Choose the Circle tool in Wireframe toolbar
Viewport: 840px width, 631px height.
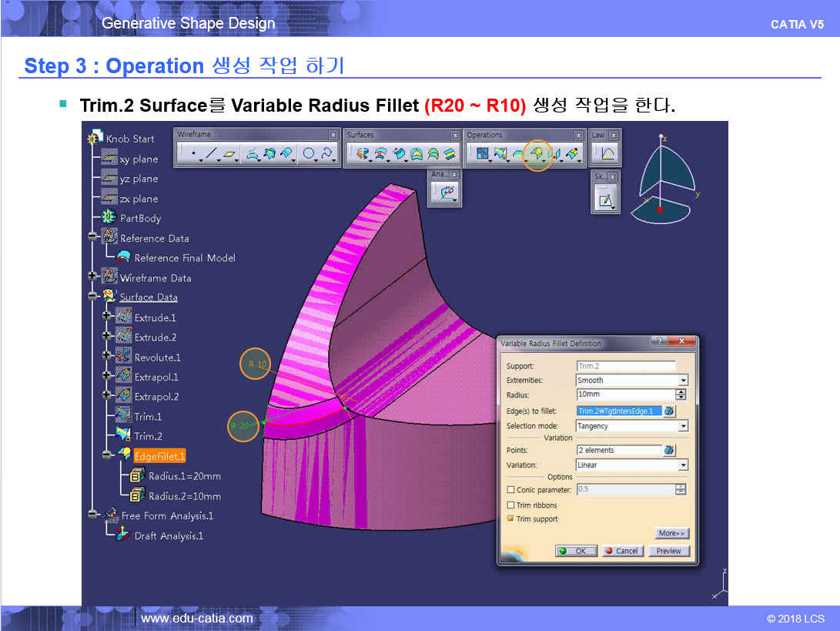pyautogui.click(x=309, y=154)
